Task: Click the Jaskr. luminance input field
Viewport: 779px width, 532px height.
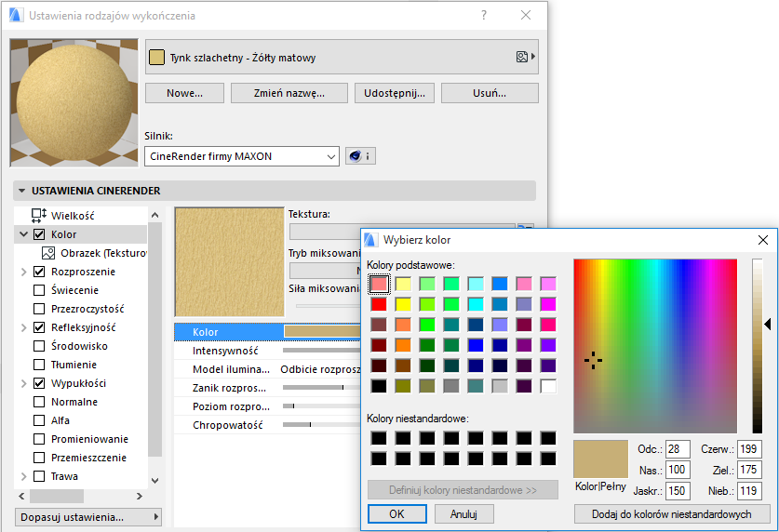Action: click(678, 491)
